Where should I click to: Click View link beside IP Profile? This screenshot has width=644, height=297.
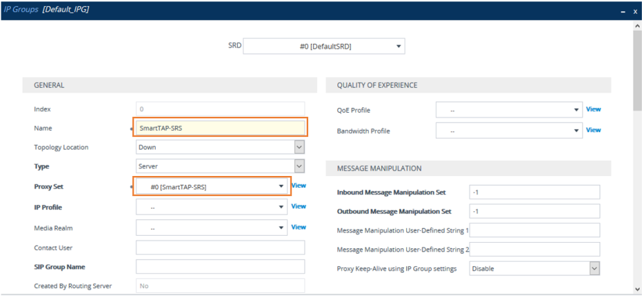(298, 207)
